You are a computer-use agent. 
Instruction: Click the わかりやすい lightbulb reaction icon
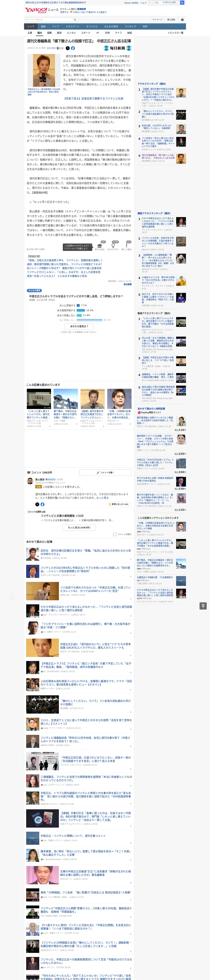[x=113, y=246]
